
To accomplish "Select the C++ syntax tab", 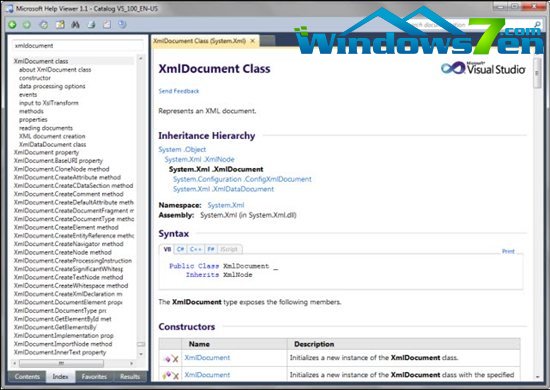I will (x=195, y=249).
